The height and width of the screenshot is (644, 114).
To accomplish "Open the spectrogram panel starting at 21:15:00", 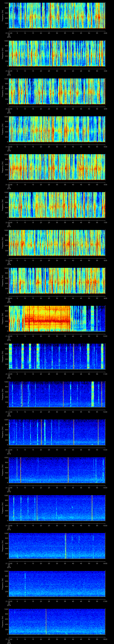I will click(x=57, y=546).
